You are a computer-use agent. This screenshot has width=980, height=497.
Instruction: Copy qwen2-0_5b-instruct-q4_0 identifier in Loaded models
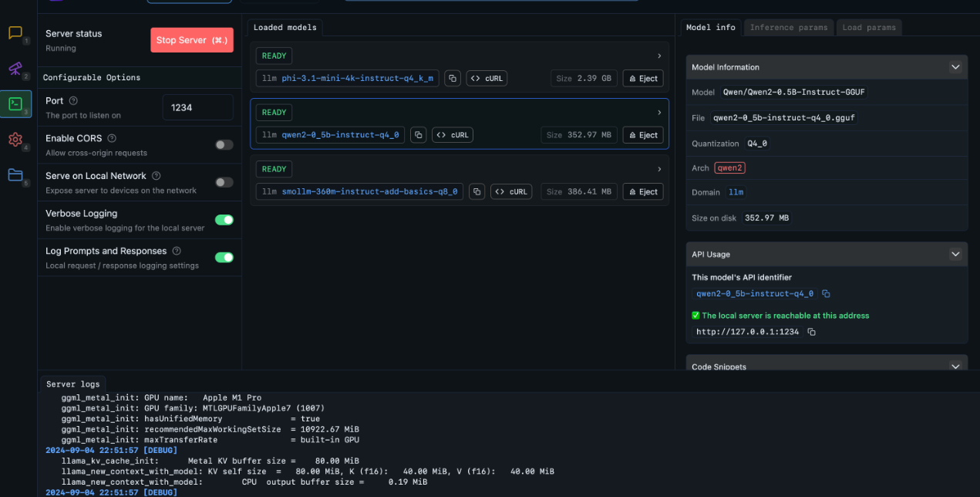(418, 135)
